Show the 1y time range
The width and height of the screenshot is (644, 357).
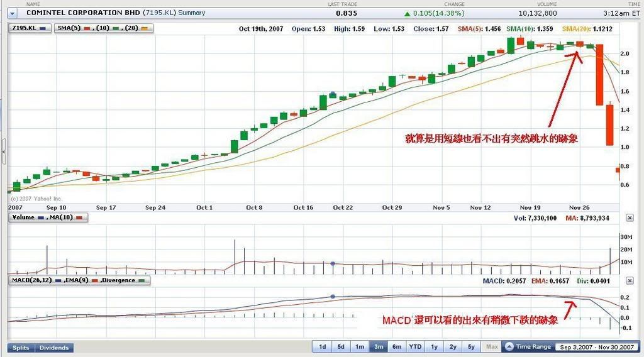coord(435,347)
